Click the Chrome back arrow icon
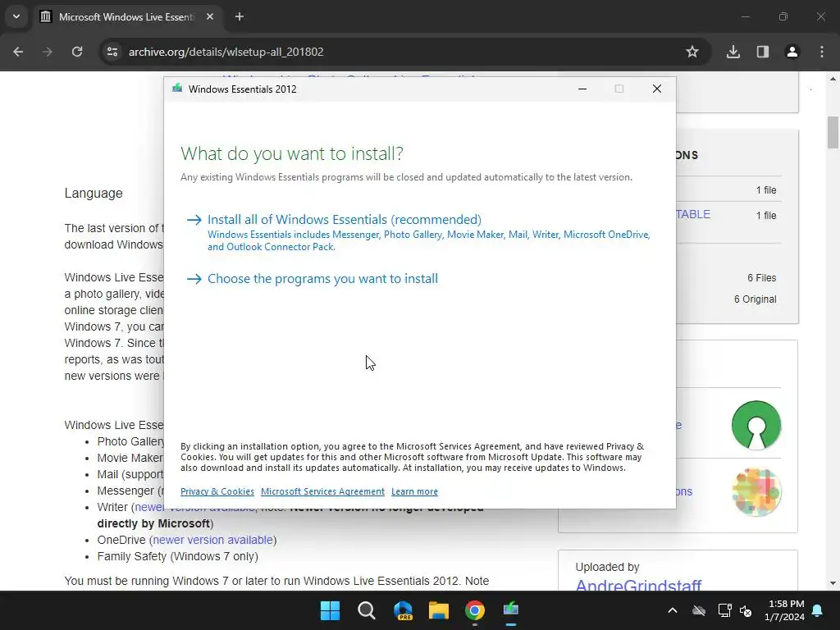840x630 pixels. pos(18,52)
